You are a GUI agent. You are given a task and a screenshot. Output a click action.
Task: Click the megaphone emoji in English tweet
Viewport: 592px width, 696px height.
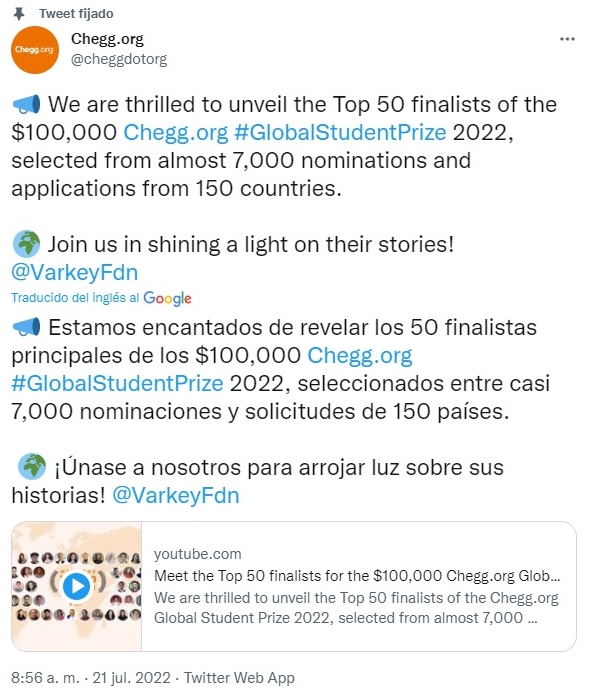tap(26, 104)
